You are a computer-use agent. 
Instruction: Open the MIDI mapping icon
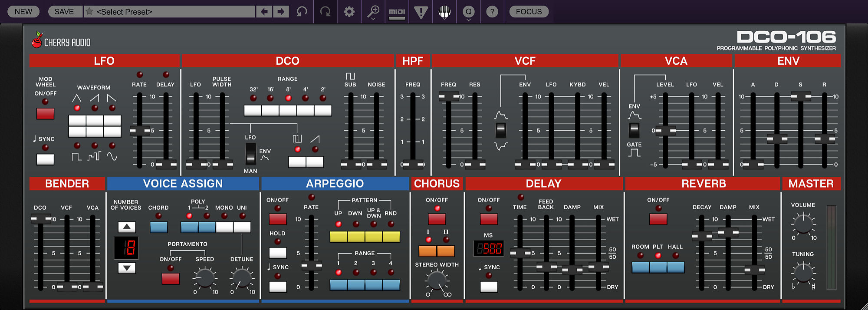click(397, 12)
